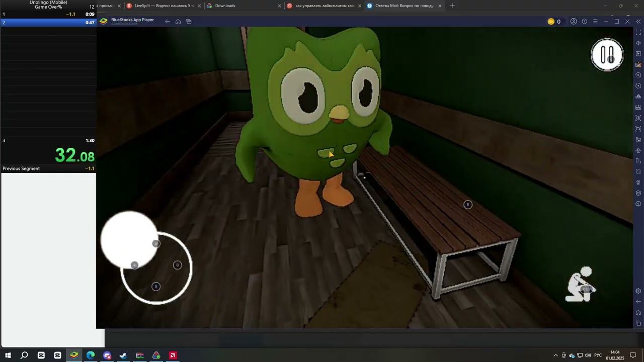The height and width of the screenshot is (362, 644).
Task: Open BlueStacks settings gear icon
Action: (x=638, y=291)
